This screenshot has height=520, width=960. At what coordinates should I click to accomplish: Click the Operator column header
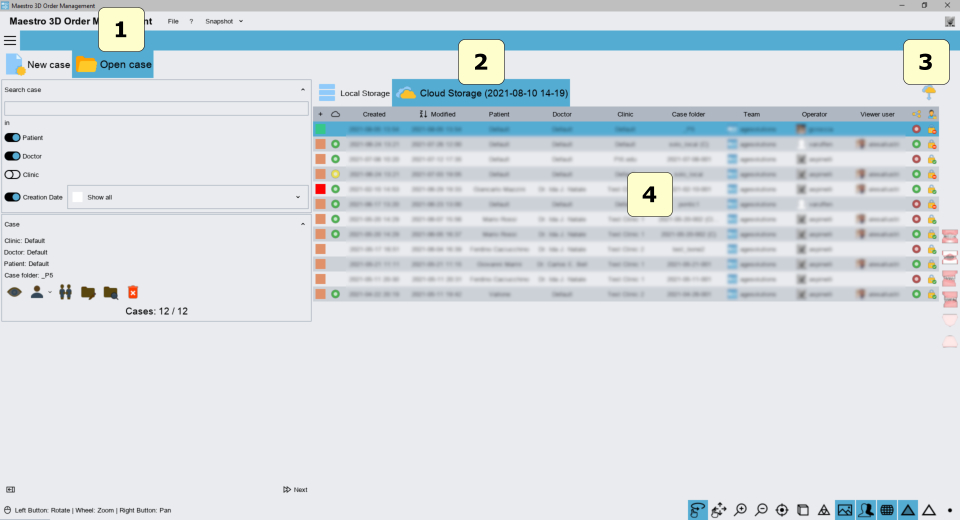[814, 115]
